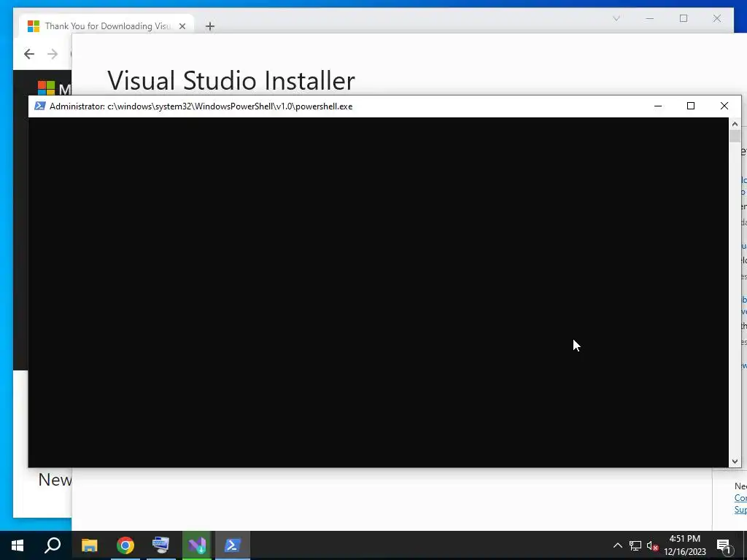Click the PowerShell icon in the console title bar
Screen dimensions: 747x560
click(40, 106)
